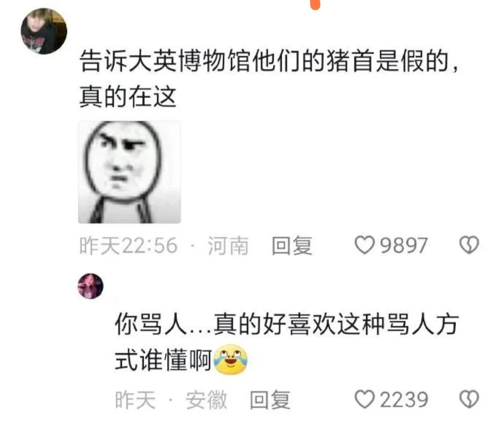Click the text line 真的在这
The width and height of the screenshot is (504, 422).
click(x=128, y=97)
